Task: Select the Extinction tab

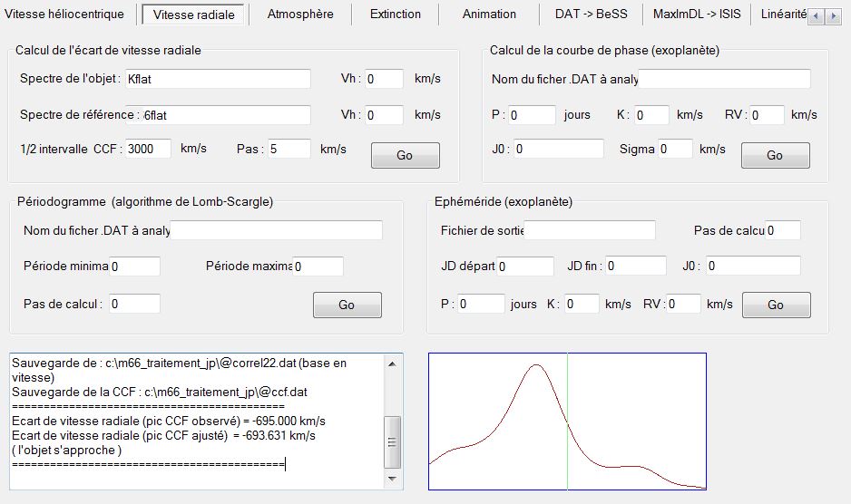Action: coord(396,15)
